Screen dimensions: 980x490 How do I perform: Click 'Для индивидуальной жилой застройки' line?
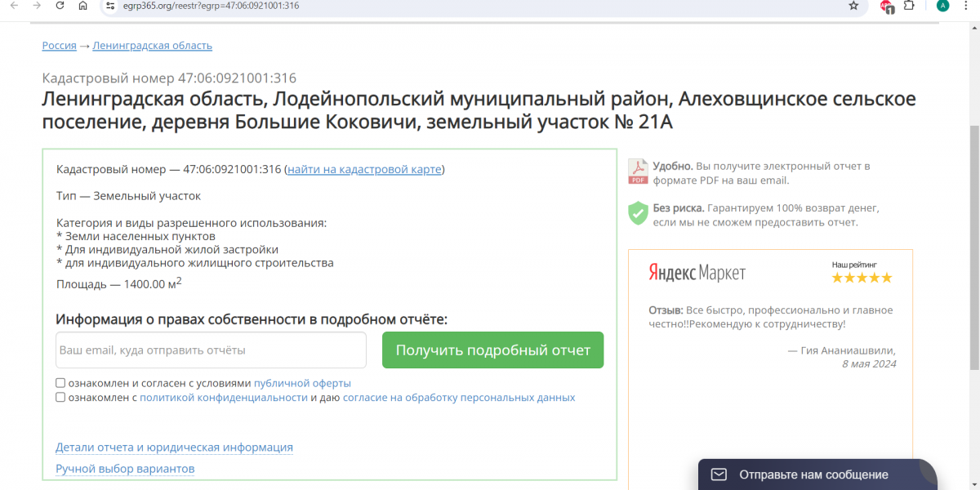click(167, 249)
